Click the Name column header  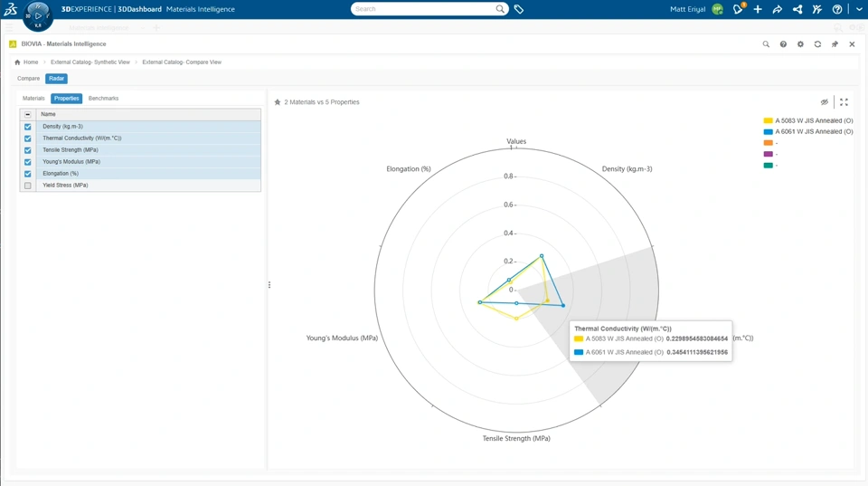148,114
